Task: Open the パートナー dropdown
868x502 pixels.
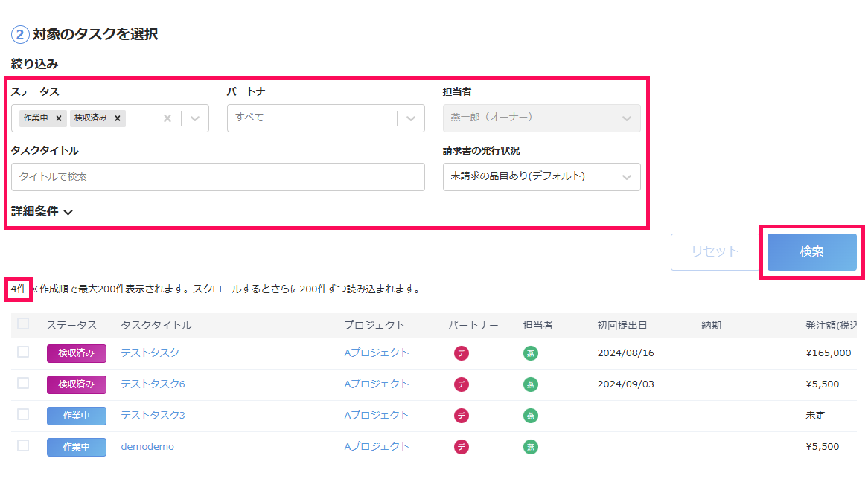Action: 325,118
